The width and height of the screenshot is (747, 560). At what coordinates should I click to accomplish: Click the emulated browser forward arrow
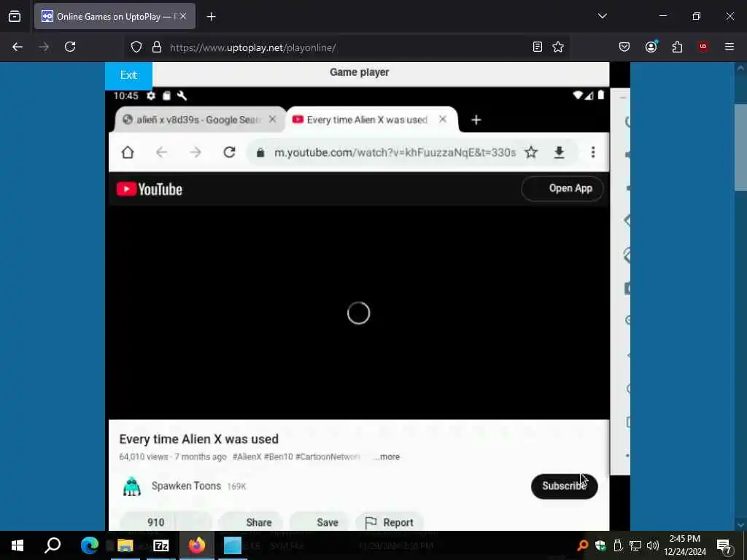196,152
